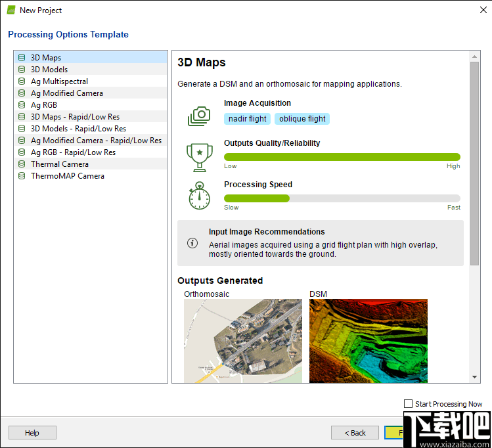Choose the Ag Modified Camera template

pyautogui.click(x=91, y=93)
